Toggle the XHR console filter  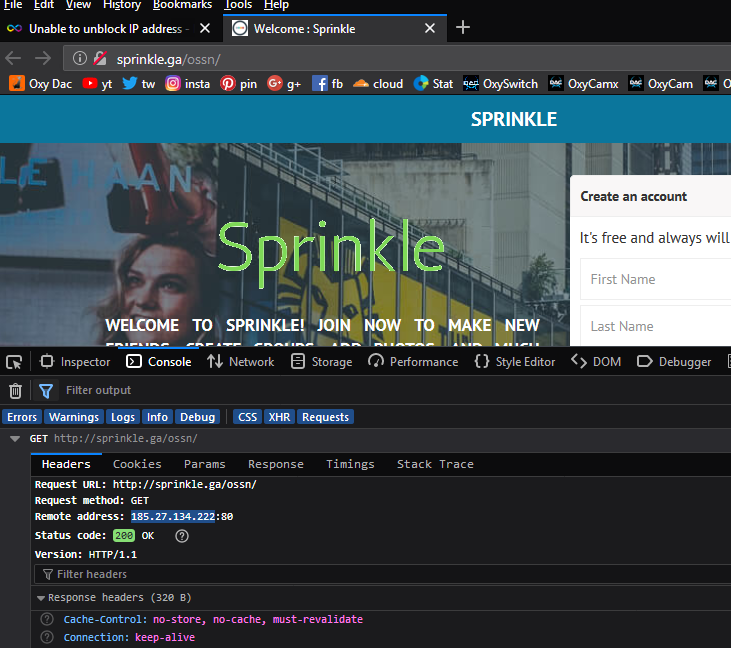pyautogui.click(x=279, y=417)
